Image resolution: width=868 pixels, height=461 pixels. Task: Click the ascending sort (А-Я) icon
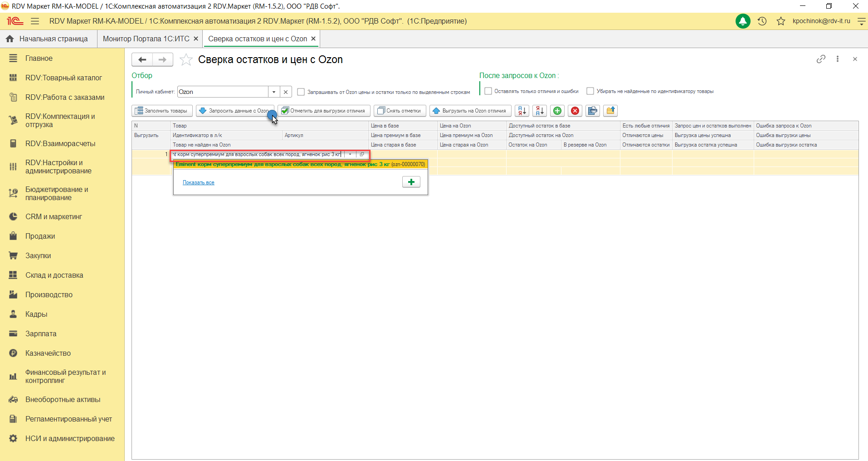click(522, 111)
